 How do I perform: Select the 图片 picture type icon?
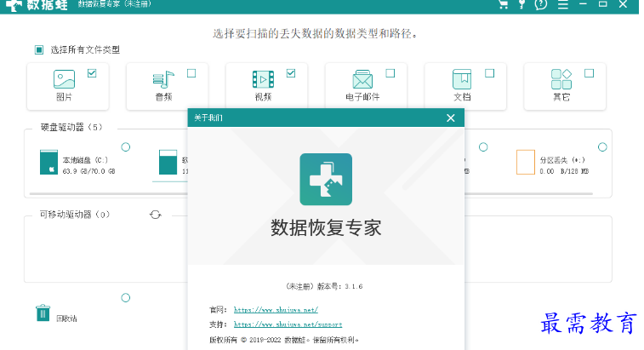pyautogui.click(x=64, y=79)
